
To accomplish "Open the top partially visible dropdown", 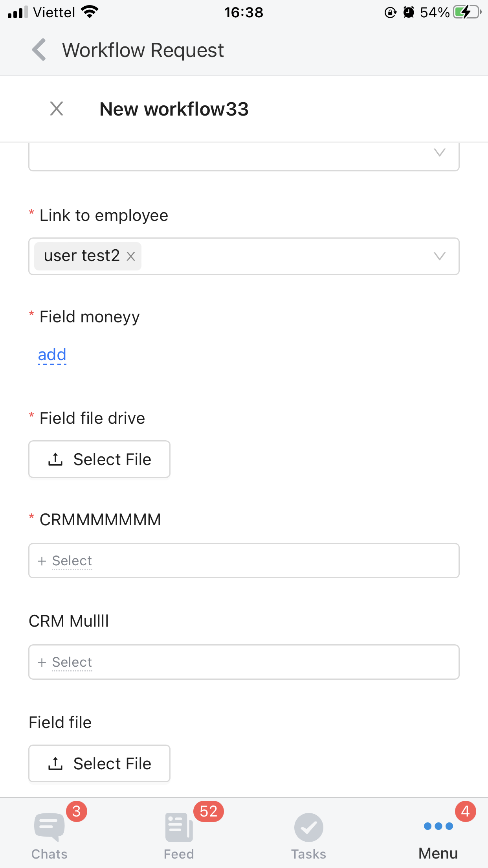I will 439,153.
